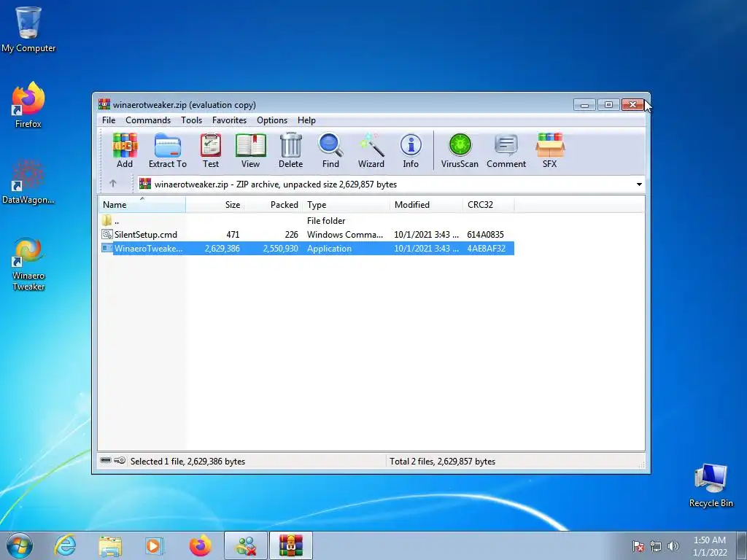
Task: Click 'Total 2 files' status text
Action: click(443, 461)
